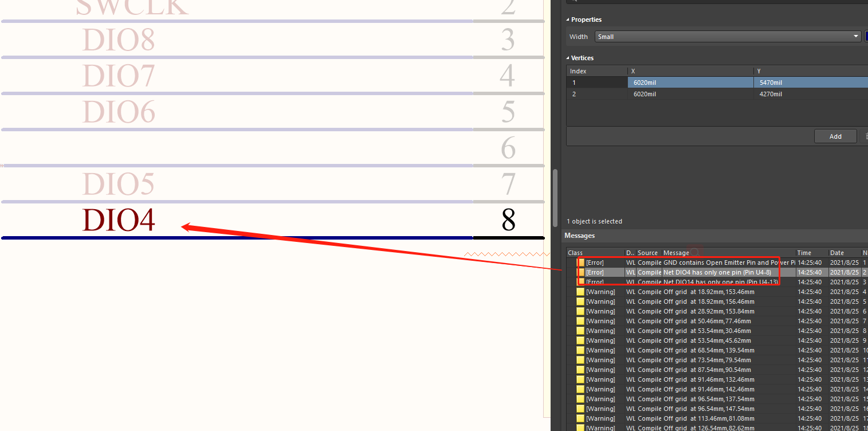The width and height of the screenshot is (868, 431).
Task: Click the error icon beside the DIO4 error
Action: [x=580, y=272]
